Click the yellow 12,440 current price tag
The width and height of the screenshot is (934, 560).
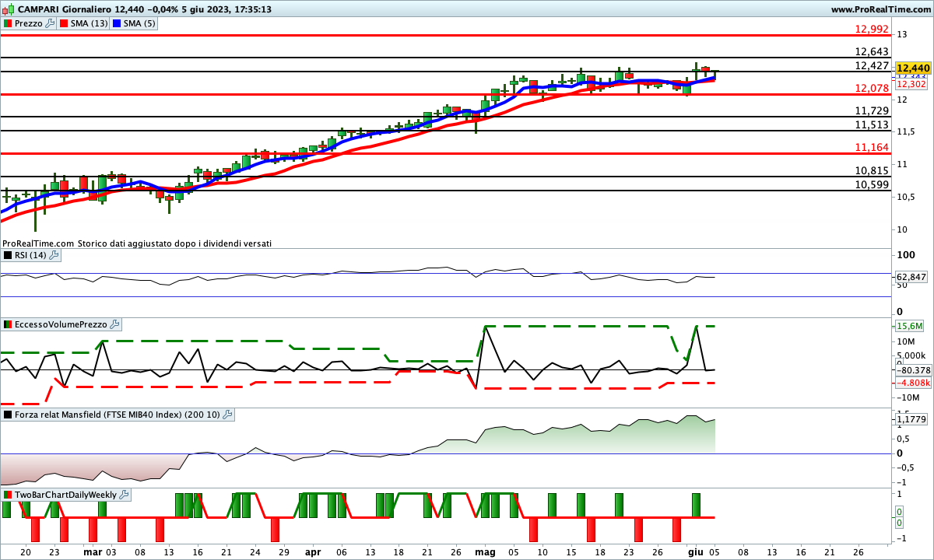(x=913, y=68)
